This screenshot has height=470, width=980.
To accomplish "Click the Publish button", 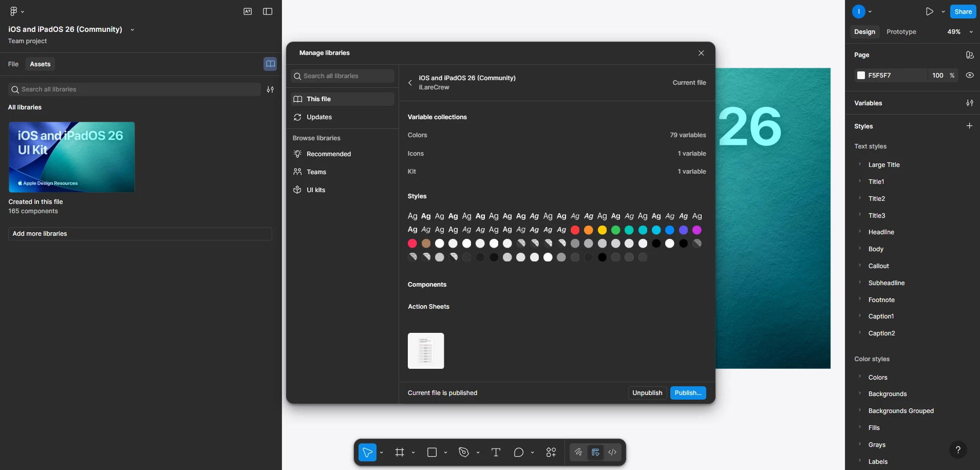I will (x=688, y=393).
